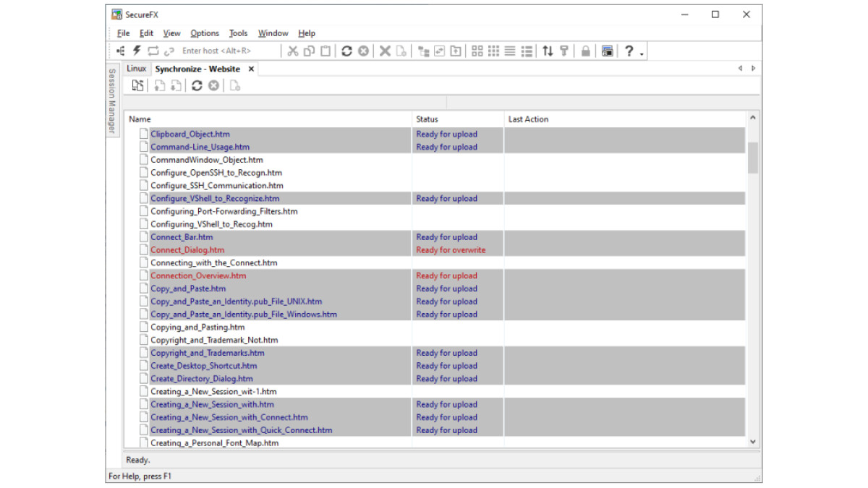
Task: Open the Options menu
Action: [205, 33]
